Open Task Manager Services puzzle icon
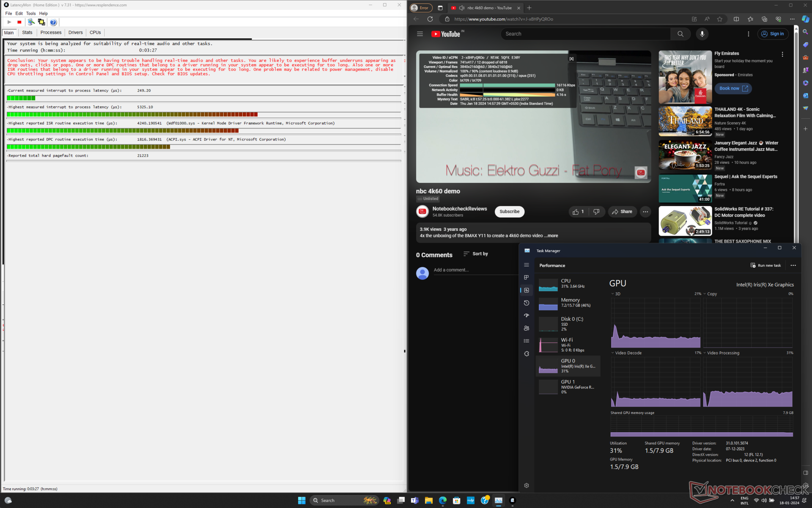812x508 pixels. click(x=527, y=353)
